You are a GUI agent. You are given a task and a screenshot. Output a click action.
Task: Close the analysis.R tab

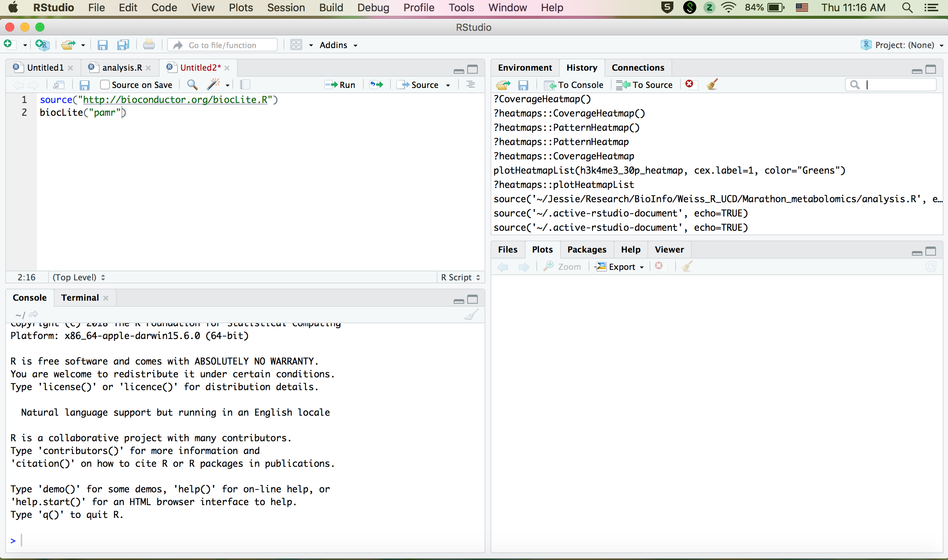tap(149, 68)
